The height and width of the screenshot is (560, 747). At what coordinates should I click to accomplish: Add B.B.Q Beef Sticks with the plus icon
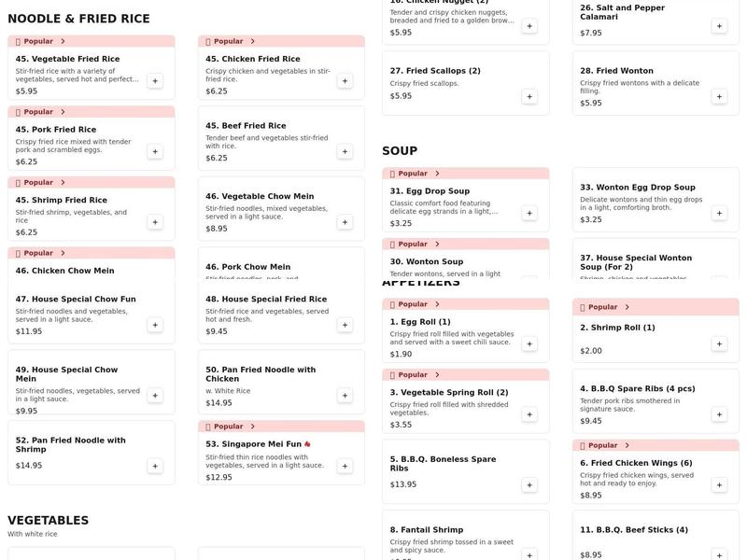(x=717, y=554)
